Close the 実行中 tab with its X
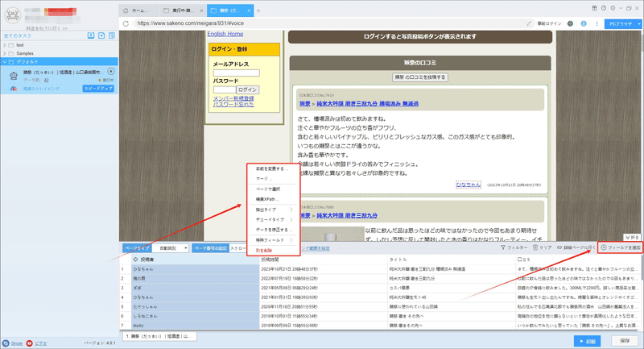The image size is (644, 349). click(x=201, y=10)
